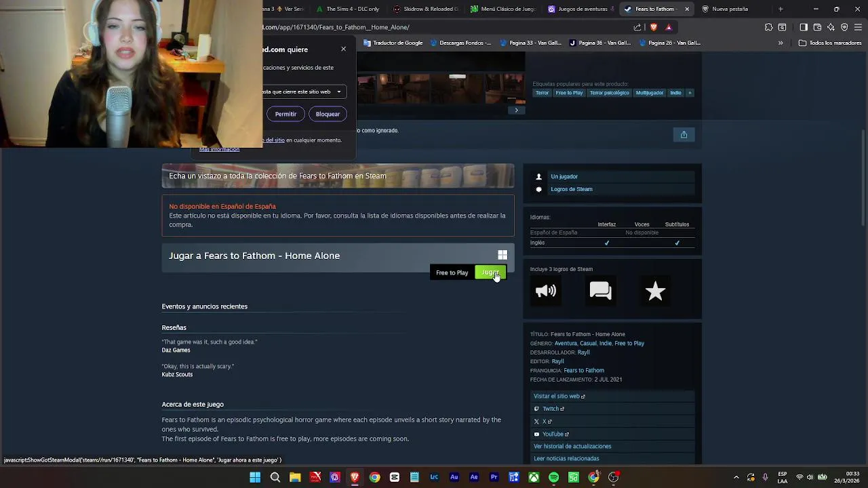Image resolution: width=868 pixels, height=488 pixels.
Task: Click the megaphone achievement icon
Action: click(x=546, y=291)
